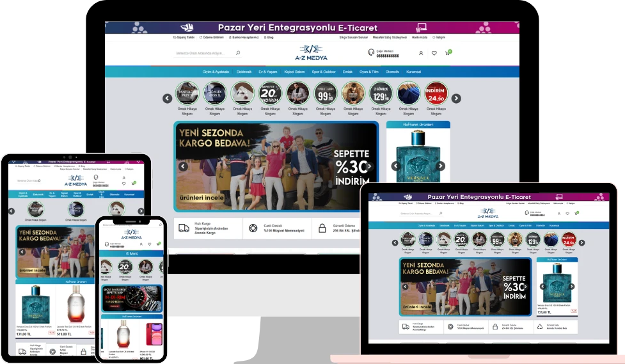
Task: Open the shopping cart icon on the large monitor
Action: (x=448, y=53)
